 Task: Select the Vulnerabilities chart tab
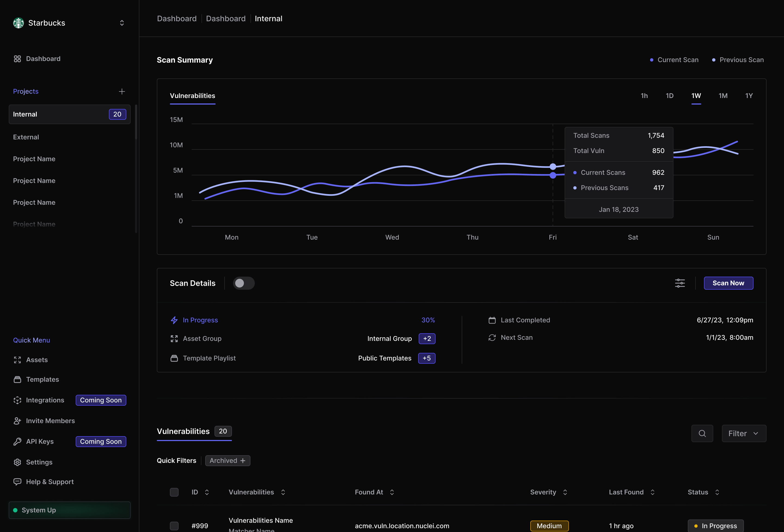pyautogui.click(x=193, y=96)
